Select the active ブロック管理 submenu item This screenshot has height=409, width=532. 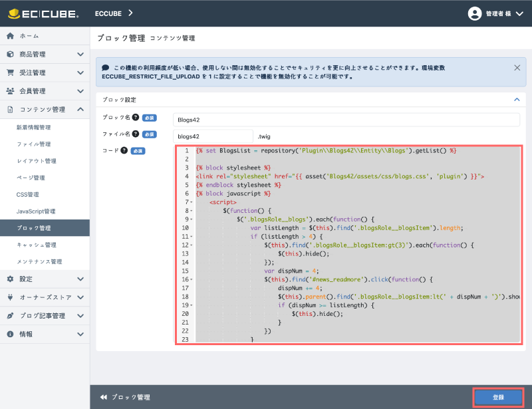click(45, 227)
